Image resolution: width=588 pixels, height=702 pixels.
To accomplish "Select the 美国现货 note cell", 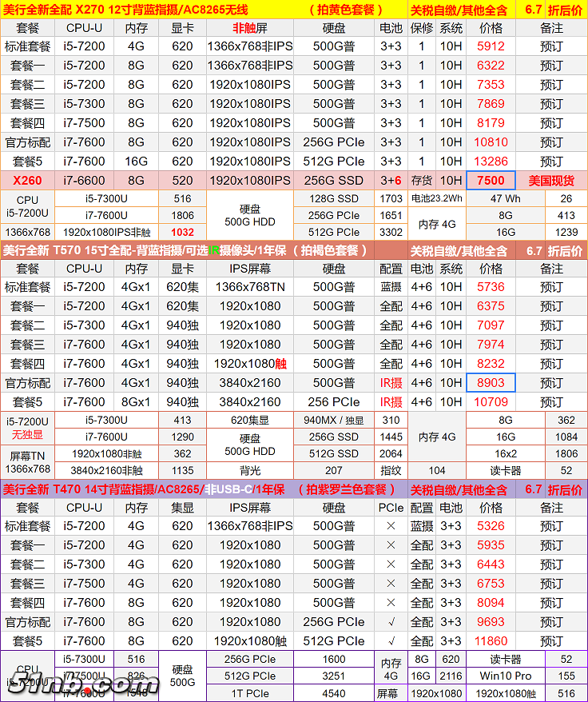I will click(x=551, y=181).
